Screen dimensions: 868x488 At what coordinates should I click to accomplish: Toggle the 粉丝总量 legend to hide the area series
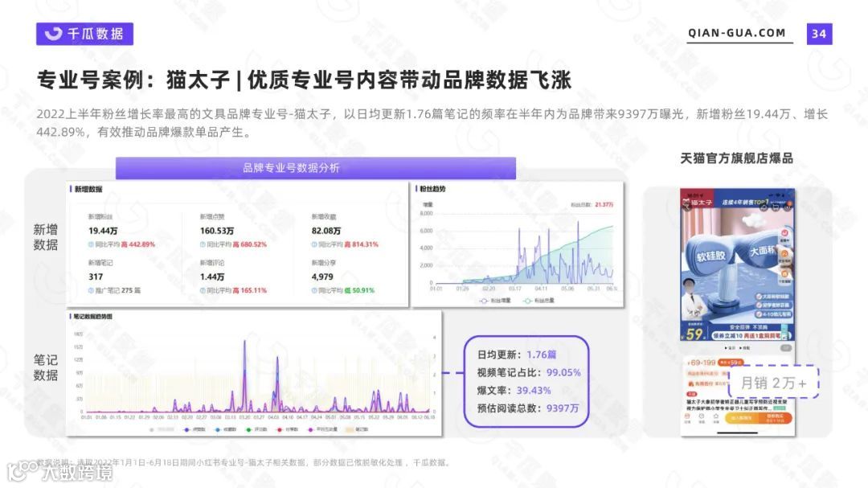(541, 299)
